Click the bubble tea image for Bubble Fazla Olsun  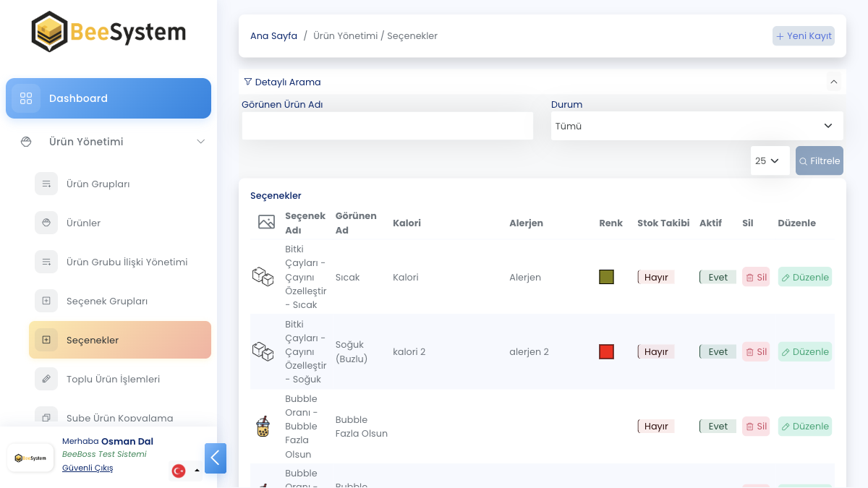click(263, 427)
